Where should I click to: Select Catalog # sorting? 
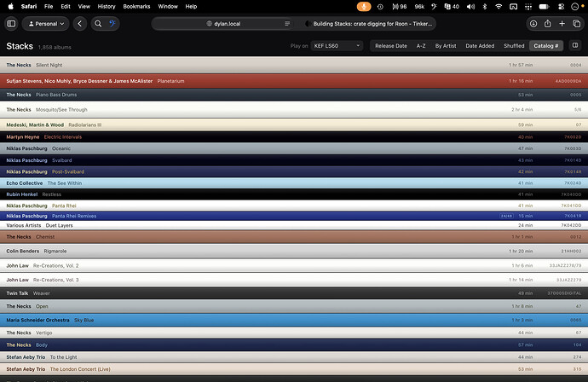pyautogui.click(x=546, y=46)
